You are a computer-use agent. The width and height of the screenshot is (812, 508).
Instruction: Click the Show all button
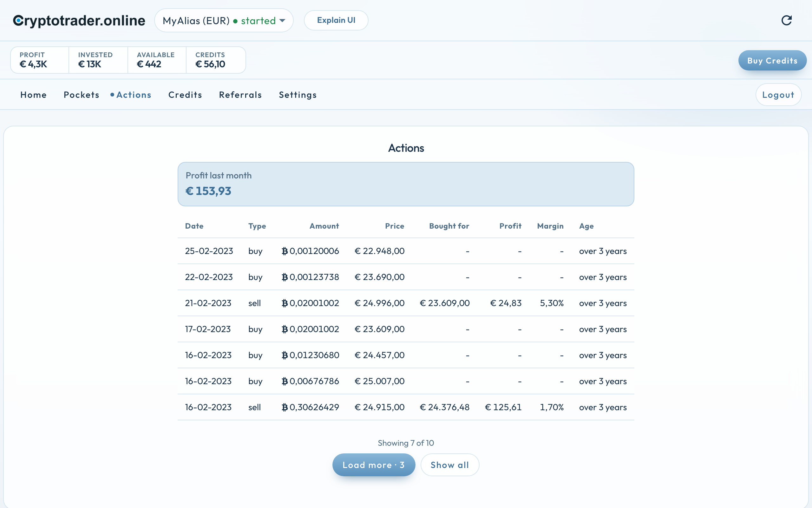[x=450, y=465]
